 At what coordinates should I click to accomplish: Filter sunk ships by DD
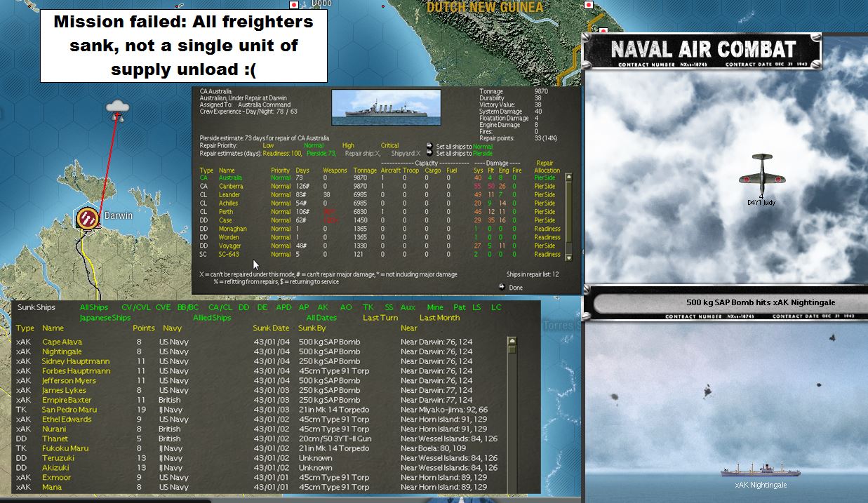click(x=244, y=308)
